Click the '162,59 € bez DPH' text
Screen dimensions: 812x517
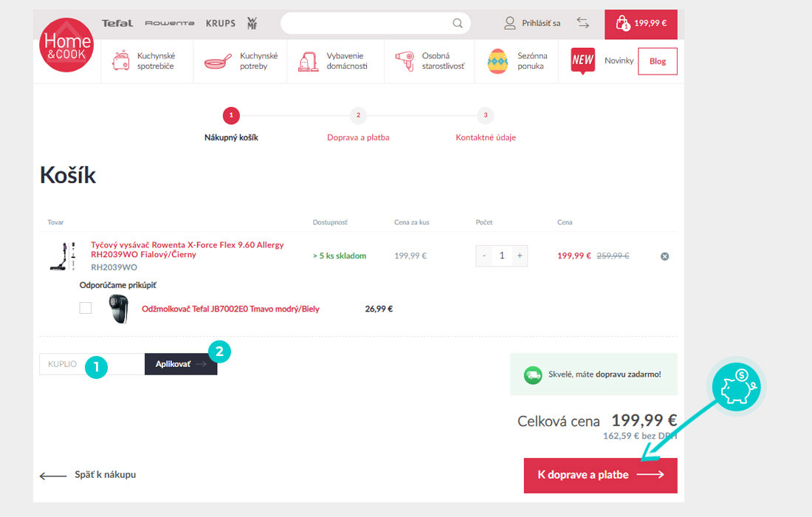tap(640, 436)
